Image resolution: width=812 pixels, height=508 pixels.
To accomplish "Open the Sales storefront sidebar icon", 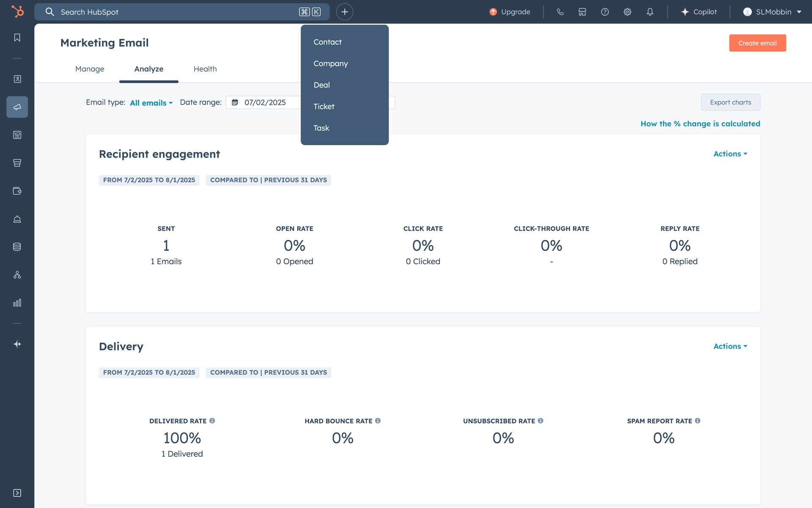I will [17, 163].
